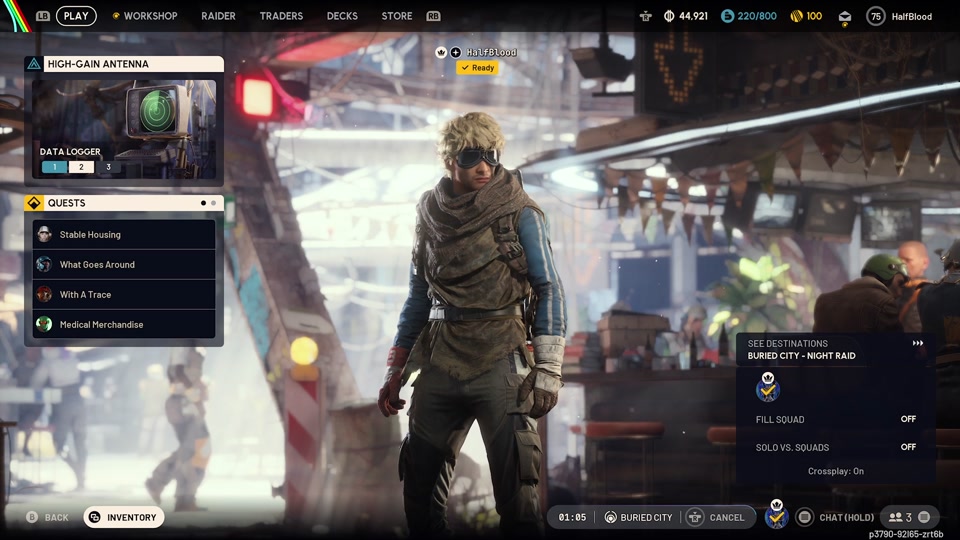Switch to the PLAY tab
Viewport: 960px width, 540px height.
coord(76,16)
